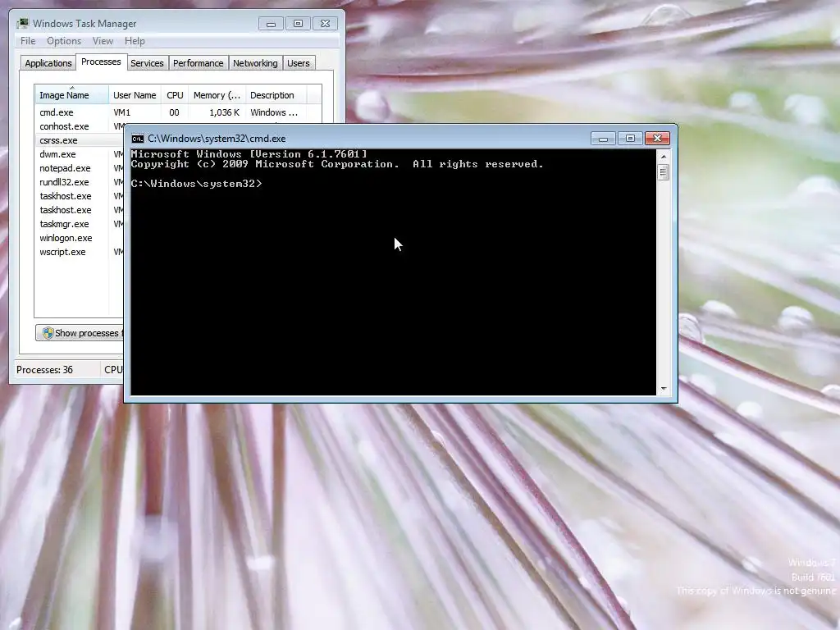Viewport: 840px width, 630px height.
Task: Open the Performance tab
Action: (199, 63)
